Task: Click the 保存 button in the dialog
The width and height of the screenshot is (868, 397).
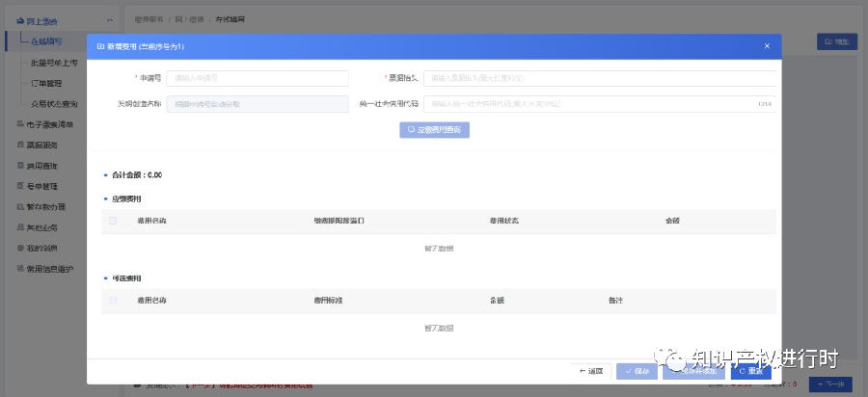Action: pos(637,372)
